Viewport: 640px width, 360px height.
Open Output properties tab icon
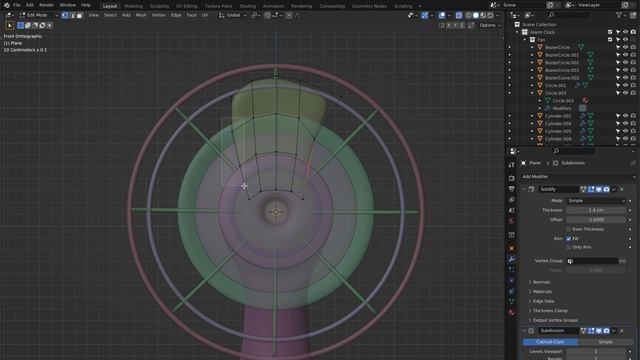[512, 189]
